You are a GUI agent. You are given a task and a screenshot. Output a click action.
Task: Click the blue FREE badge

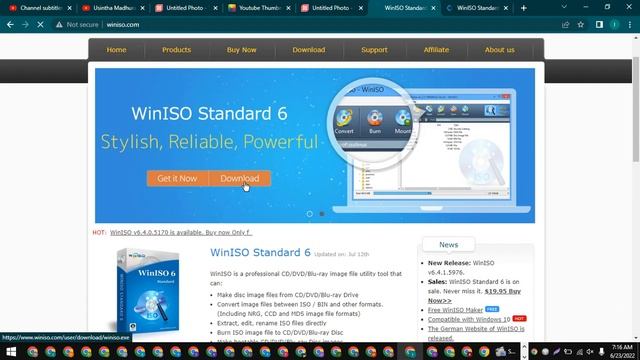492,309
